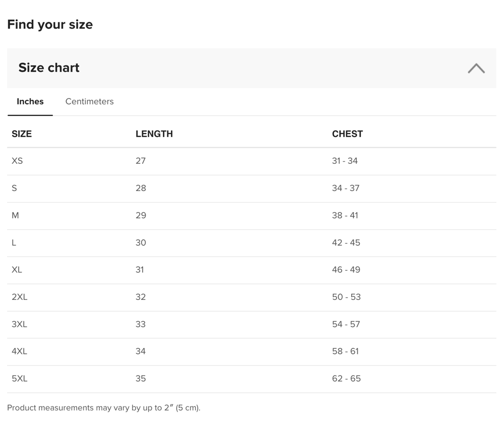Viewport: 504px width, 432px height.
Task: Click the product measurements disclaimer note
Action: pos(104,408)
